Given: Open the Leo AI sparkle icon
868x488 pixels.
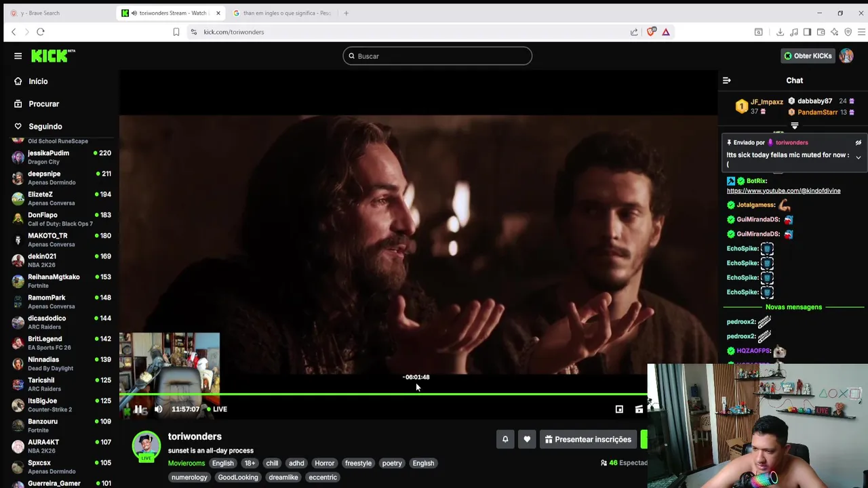Looking at the screenshot, I should (834, 32).
